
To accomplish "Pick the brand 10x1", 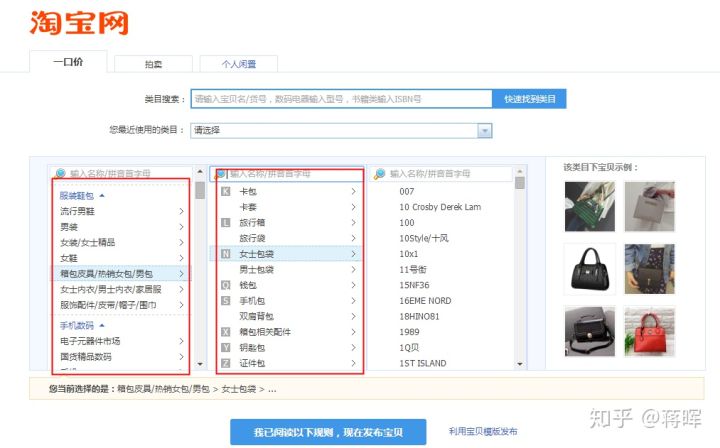I will pos(409,254).
